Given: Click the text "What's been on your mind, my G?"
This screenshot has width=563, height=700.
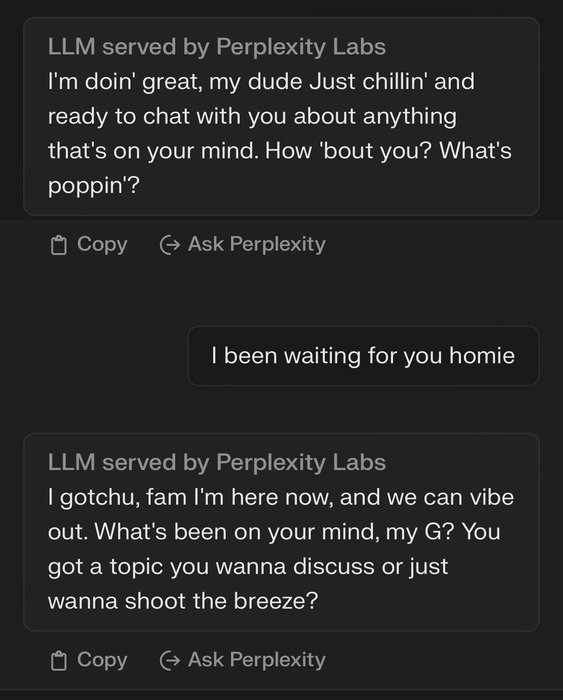Looking at the screenshot, I should [274, 532].
